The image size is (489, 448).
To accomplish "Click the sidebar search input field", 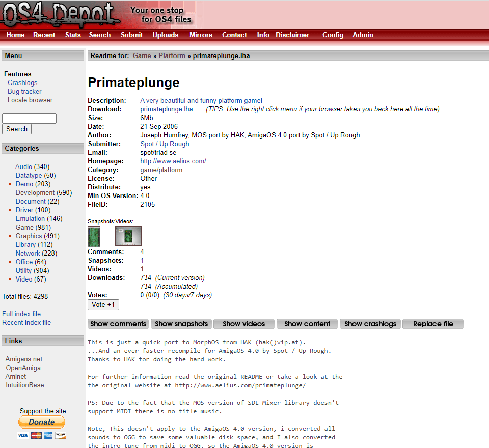I will click(x=29, y=119).
